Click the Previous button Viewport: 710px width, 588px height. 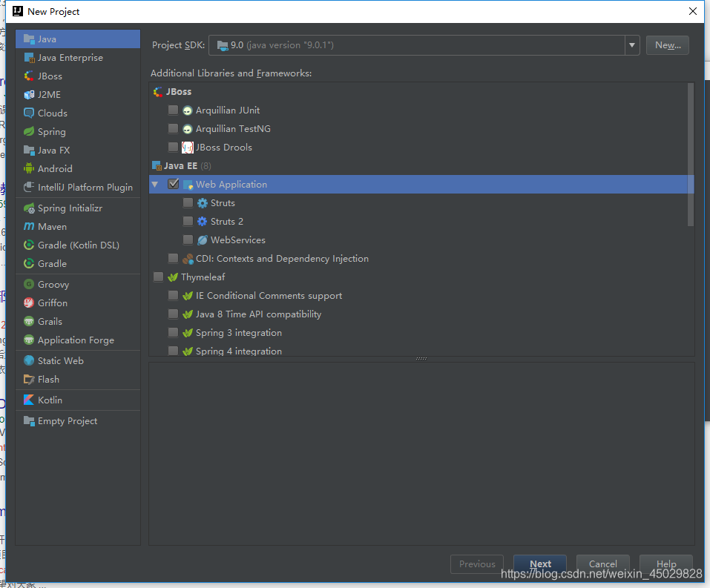click(477, 564)
